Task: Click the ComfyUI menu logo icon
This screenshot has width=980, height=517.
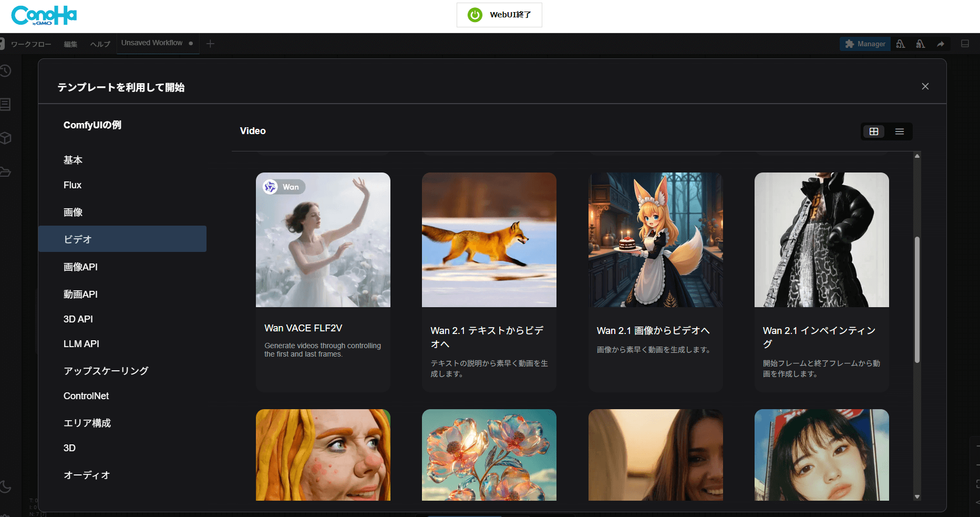Action: tap(2, 44)
